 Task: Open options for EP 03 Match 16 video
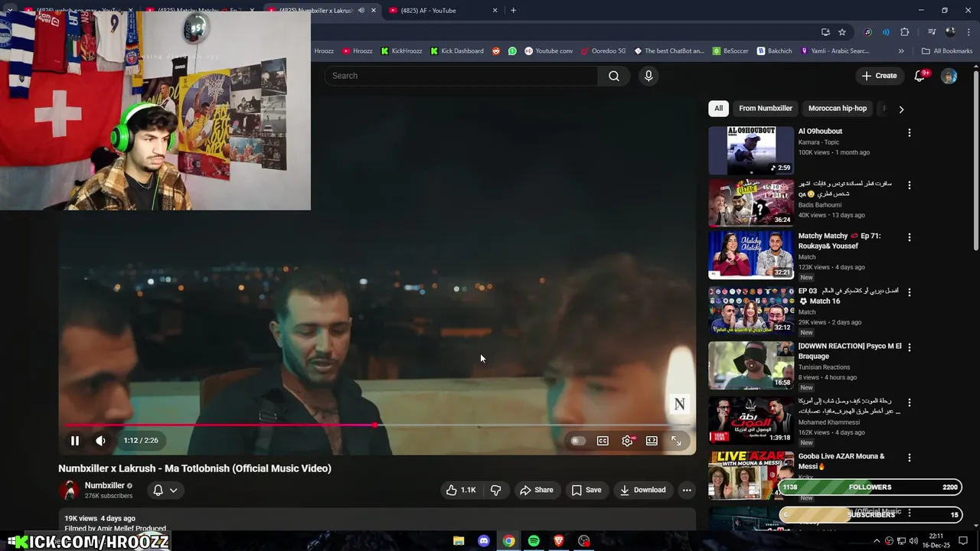pos(910,292)
